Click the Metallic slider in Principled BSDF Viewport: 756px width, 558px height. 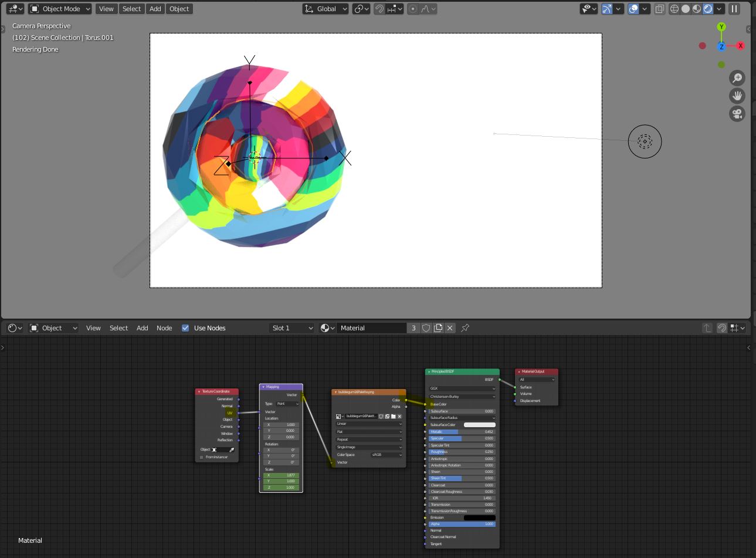click(x=462, y=432)
